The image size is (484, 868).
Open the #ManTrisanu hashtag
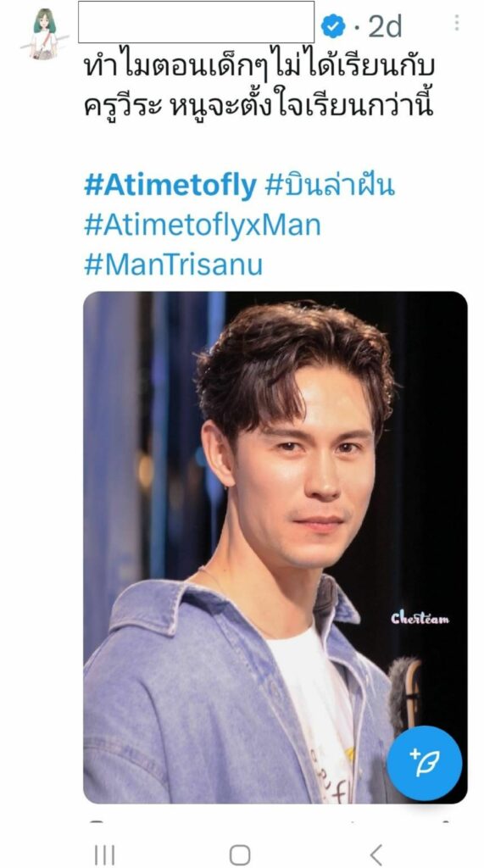(173, 264)
